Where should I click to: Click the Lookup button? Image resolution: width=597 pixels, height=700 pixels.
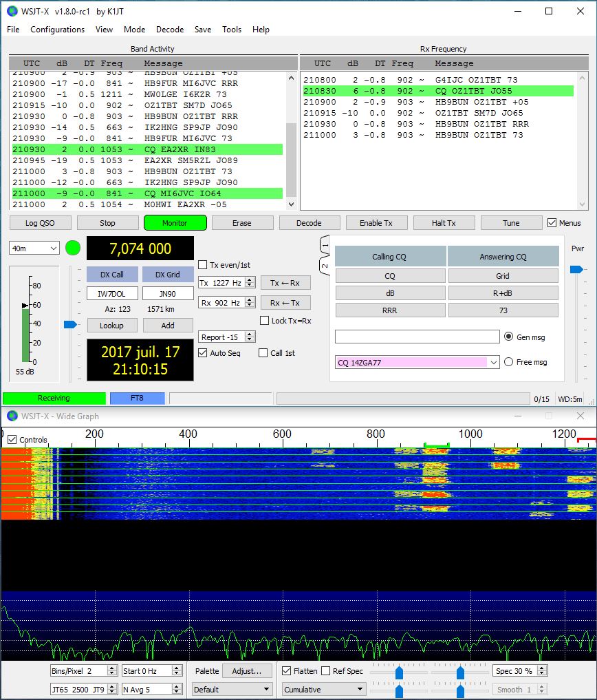111,326
